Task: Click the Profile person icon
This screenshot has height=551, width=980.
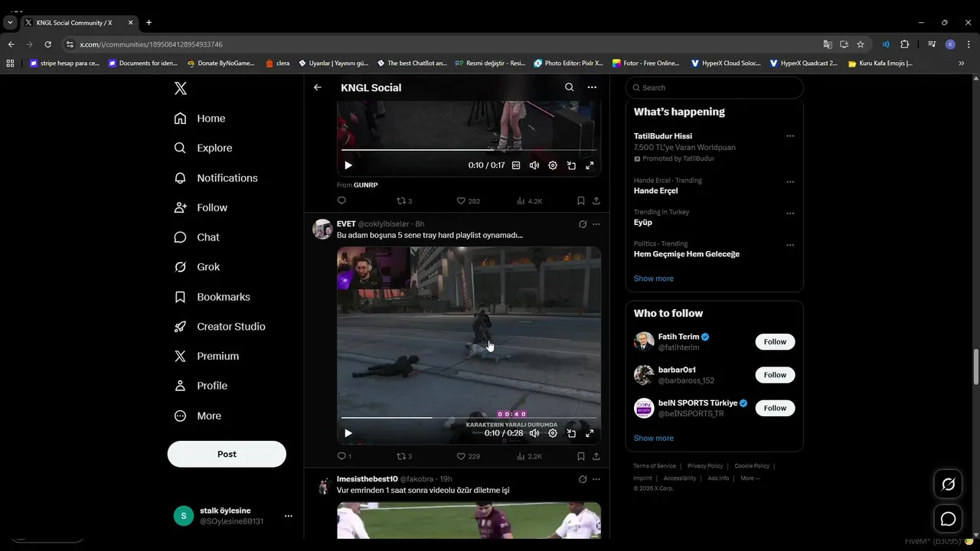Action: (181, 386)
